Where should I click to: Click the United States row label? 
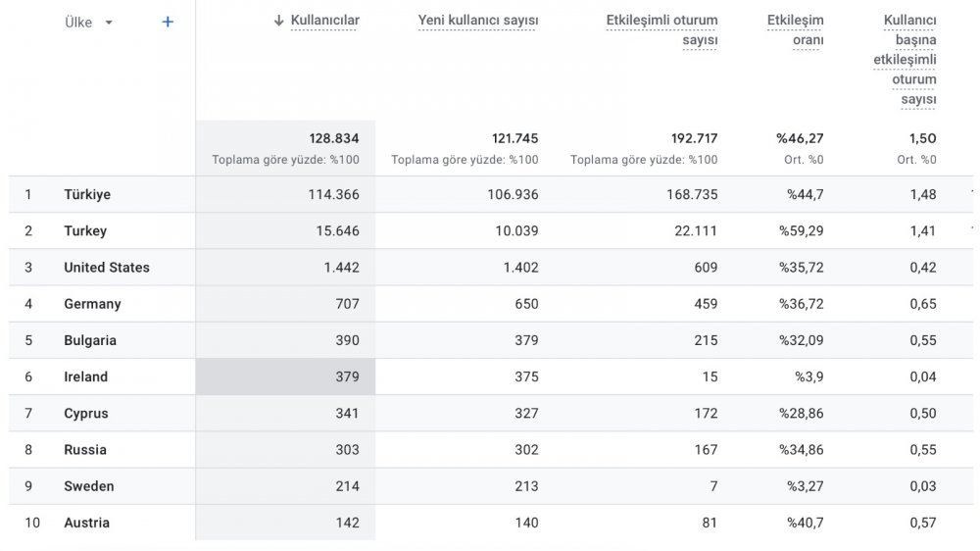(106, 267)
